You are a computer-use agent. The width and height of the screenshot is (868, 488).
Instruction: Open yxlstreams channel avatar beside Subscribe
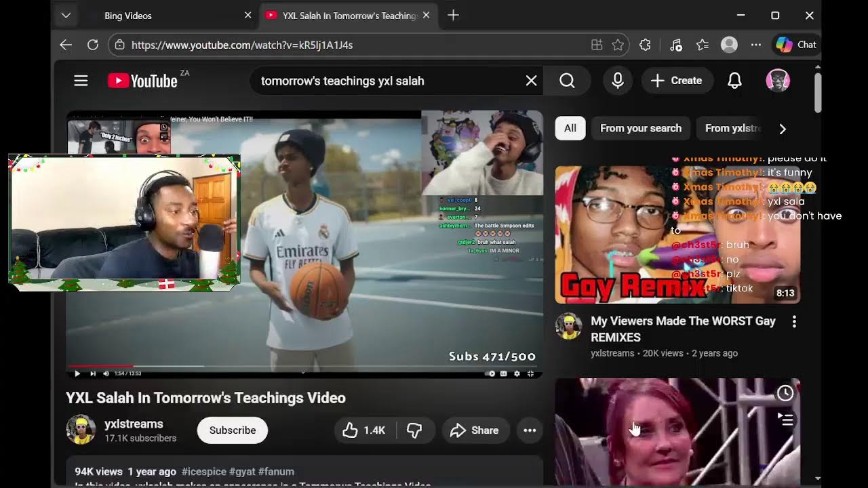tap(81, 430)
